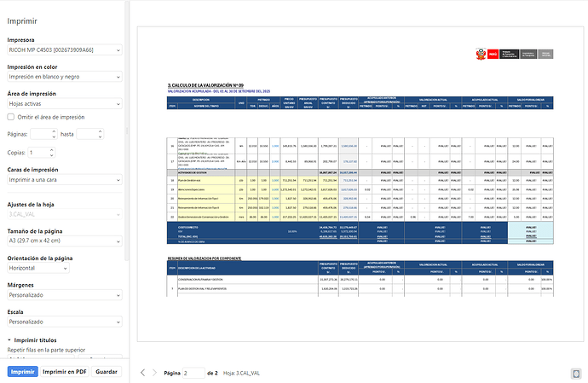The width and height of the screenshot is (588, 383).
Task: Click the Guardar button
Action: 107,372
